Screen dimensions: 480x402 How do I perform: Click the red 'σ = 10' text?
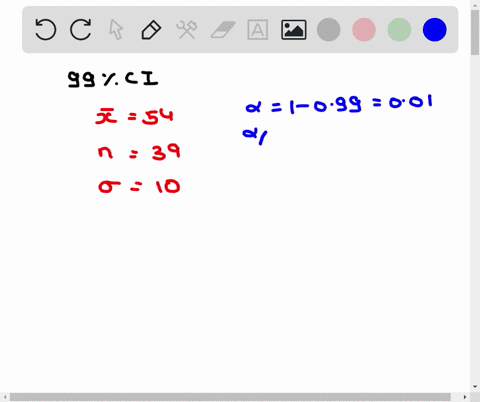139,186
